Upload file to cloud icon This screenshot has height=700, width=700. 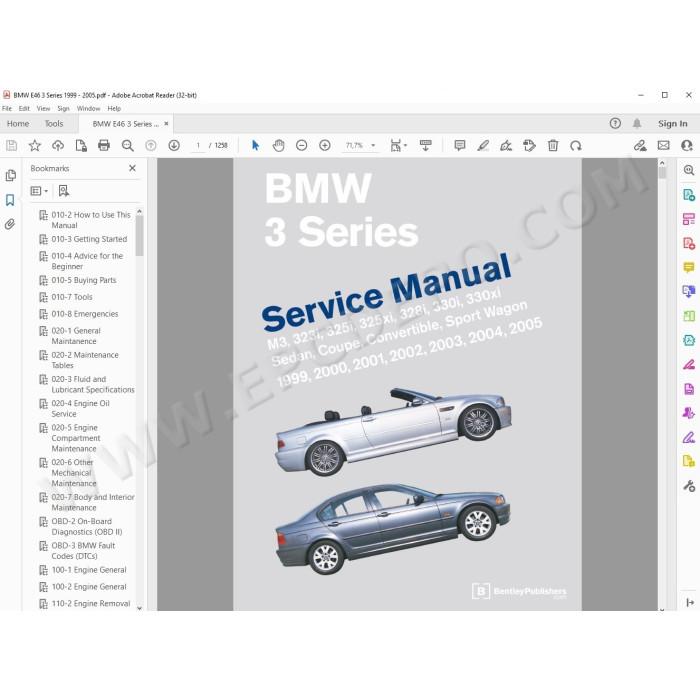(x=58, y=146)
